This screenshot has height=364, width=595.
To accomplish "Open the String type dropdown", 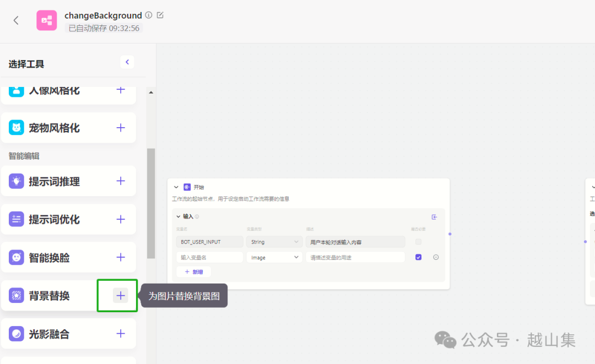I will [274, 242].
